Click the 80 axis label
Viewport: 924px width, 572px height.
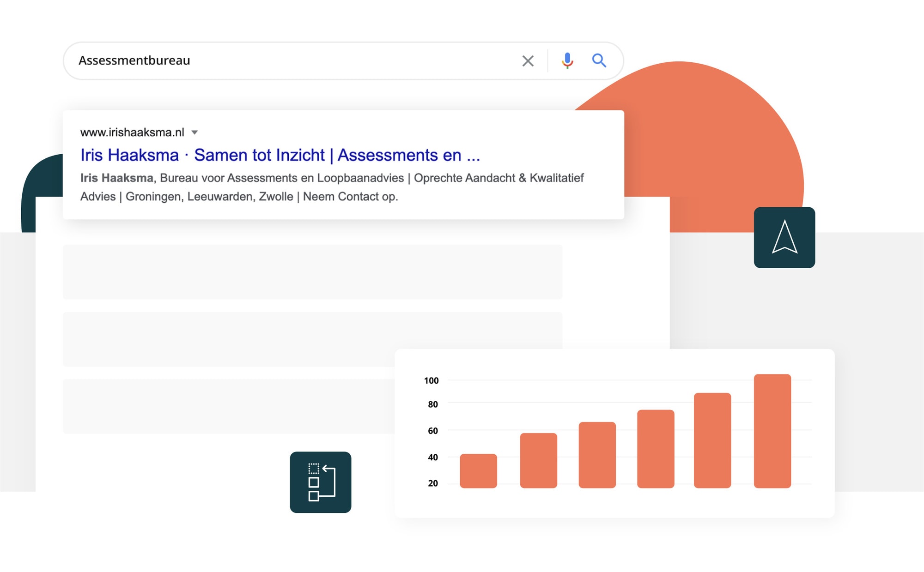click(x=433, y=404)
